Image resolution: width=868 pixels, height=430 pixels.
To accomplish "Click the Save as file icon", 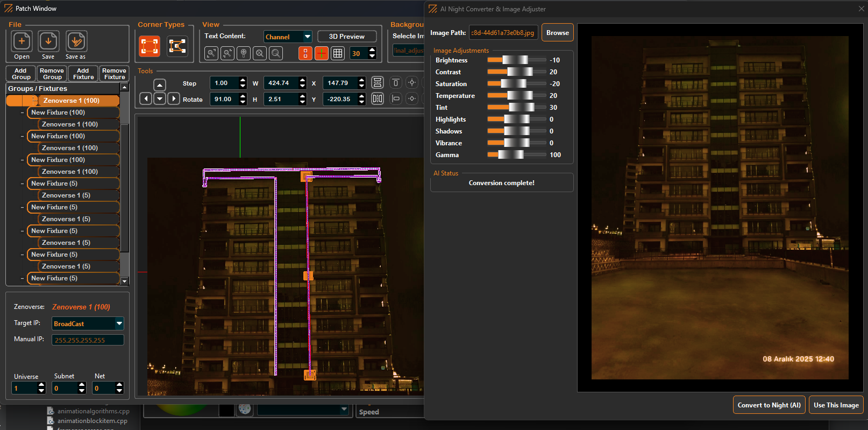I will [x=76, y=41].
